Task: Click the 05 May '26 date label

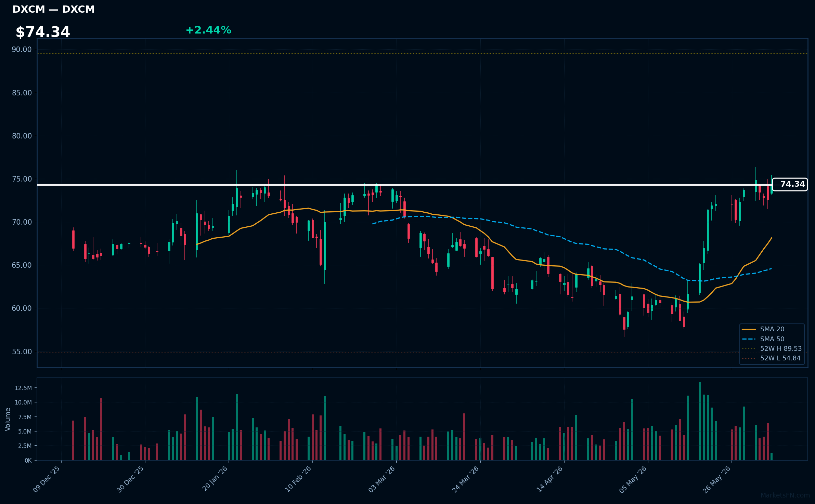Action: [x=633, y=479]
